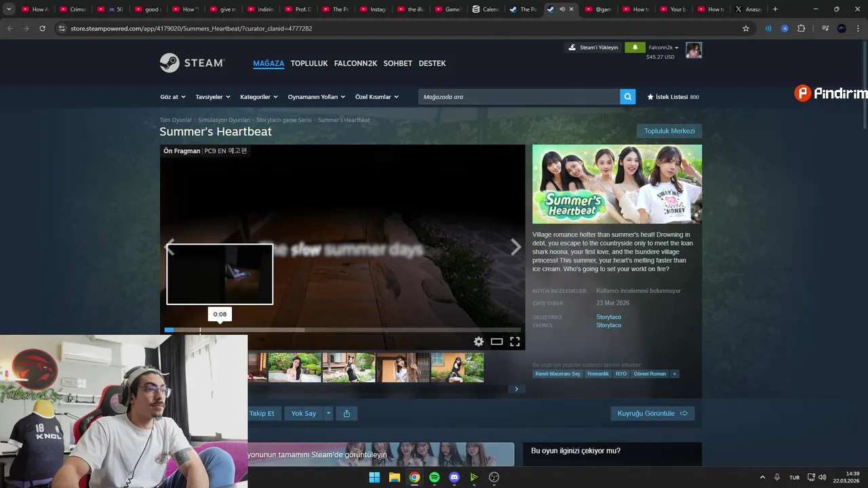Click the magnifier search button
The image size is (868, 488).
click(x=628, y=97)
